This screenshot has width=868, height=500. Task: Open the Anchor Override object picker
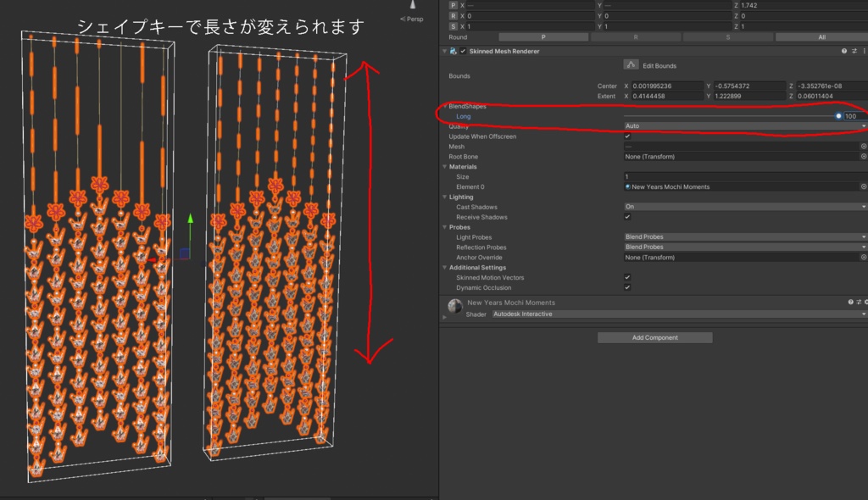click(861, 257)
